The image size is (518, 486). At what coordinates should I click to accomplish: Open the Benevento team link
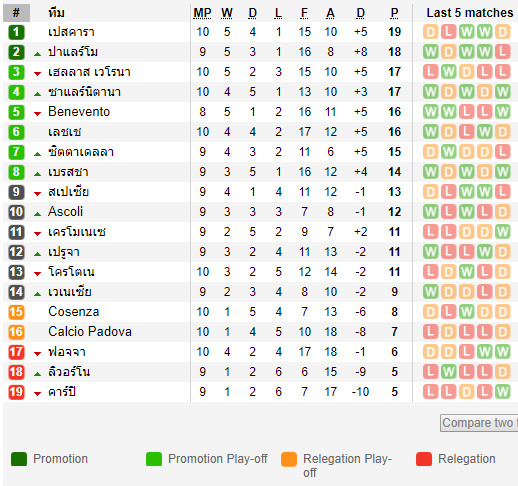click(79, 112)
